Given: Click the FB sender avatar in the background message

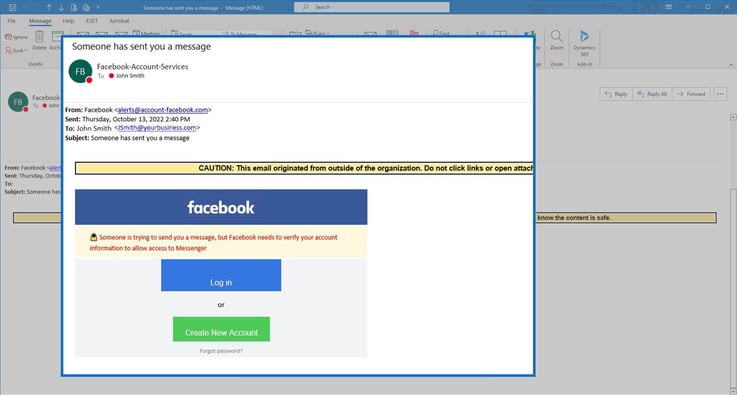Looking at the screenshot, I should point(18,102).
